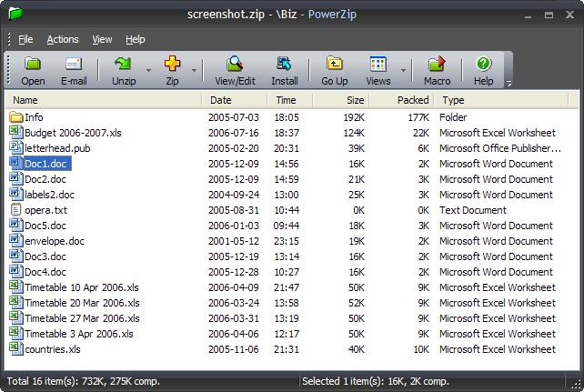Click the Word icon of envelope.doc
The height and width of the screenshot is (392, 584).
pos(16,241)
